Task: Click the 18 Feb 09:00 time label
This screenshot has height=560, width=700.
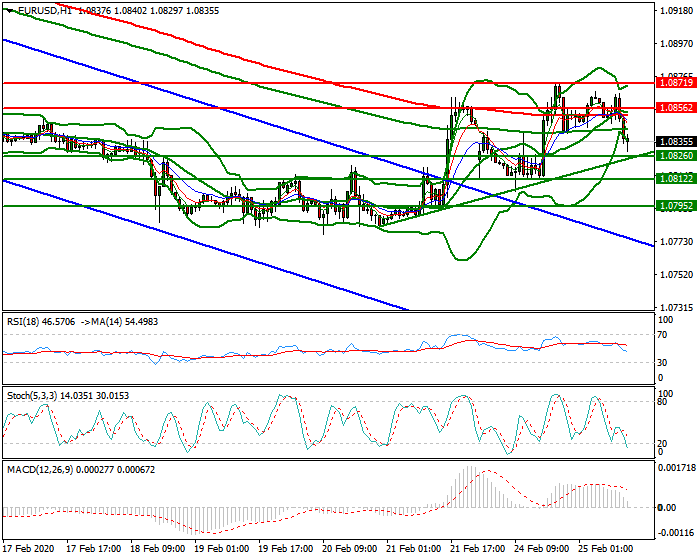Action: (158, 549)
